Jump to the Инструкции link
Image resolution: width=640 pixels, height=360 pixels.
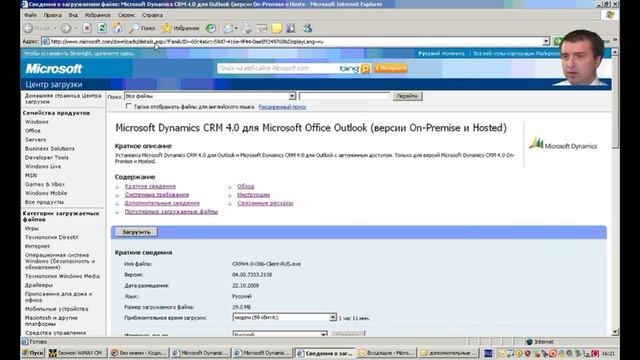[x=253, y=195]
